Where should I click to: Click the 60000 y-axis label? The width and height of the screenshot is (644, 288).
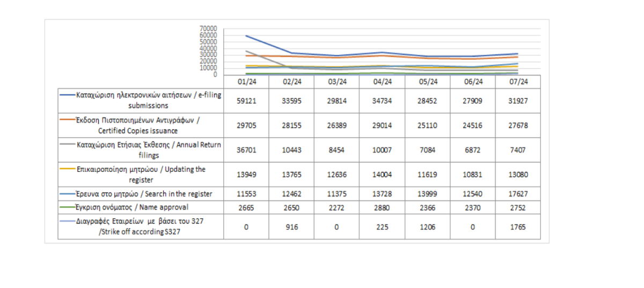[208, 35]
